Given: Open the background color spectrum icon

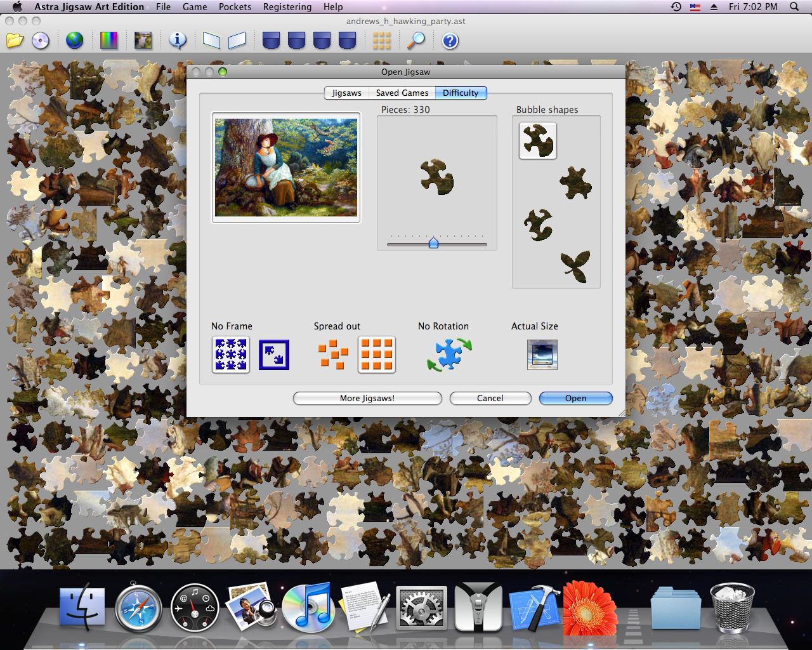Looking at the screenshot, I should click(108, 41).
